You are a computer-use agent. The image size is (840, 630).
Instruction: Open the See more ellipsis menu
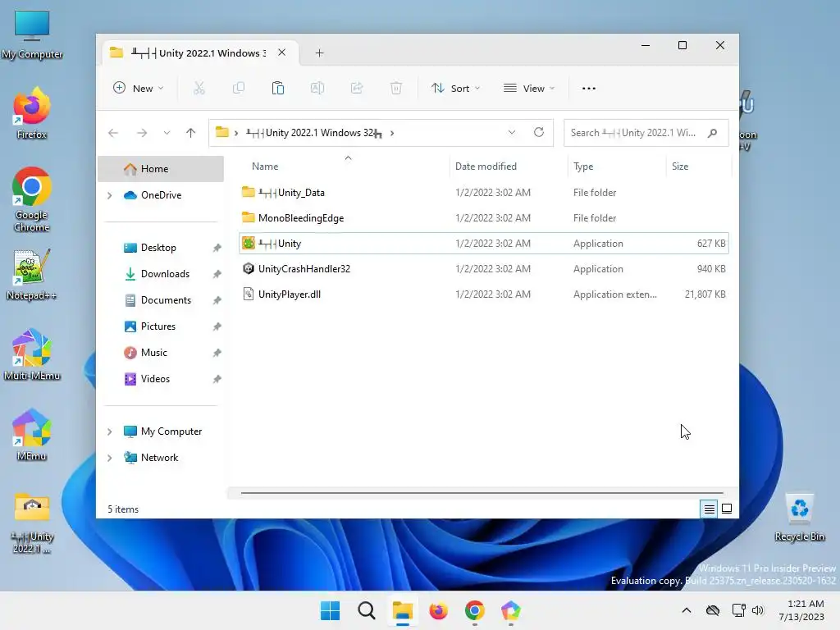point(589,89)
